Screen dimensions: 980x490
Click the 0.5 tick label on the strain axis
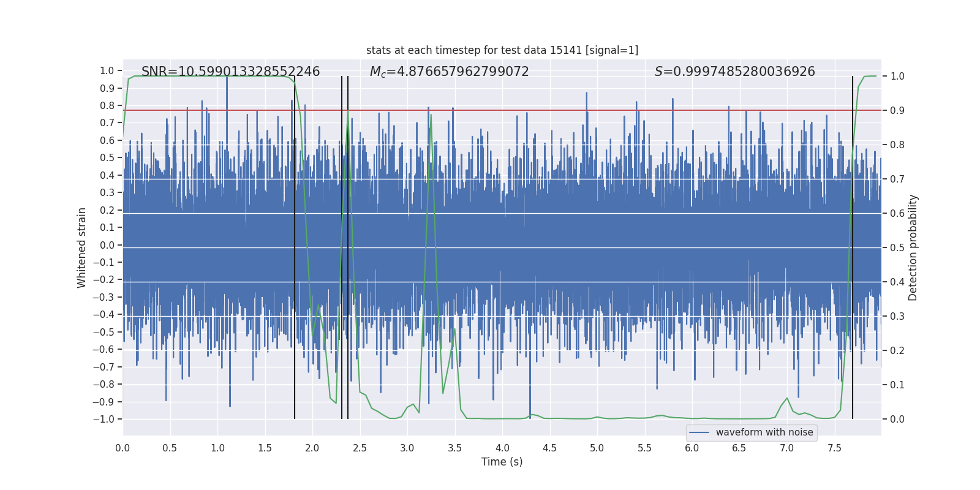pyautogui.click(x=107, y=158)
